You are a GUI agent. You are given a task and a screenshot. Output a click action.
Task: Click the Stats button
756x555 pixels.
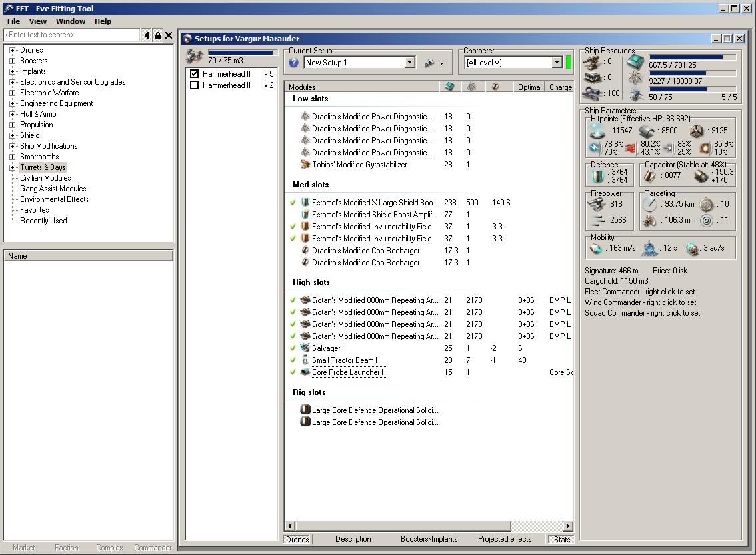562,540
